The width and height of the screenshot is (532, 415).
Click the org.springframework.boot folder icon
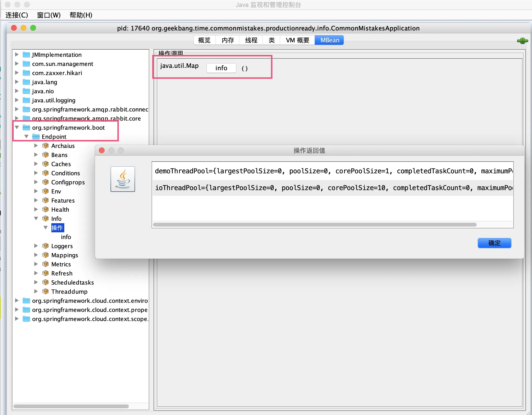(26, 128)
